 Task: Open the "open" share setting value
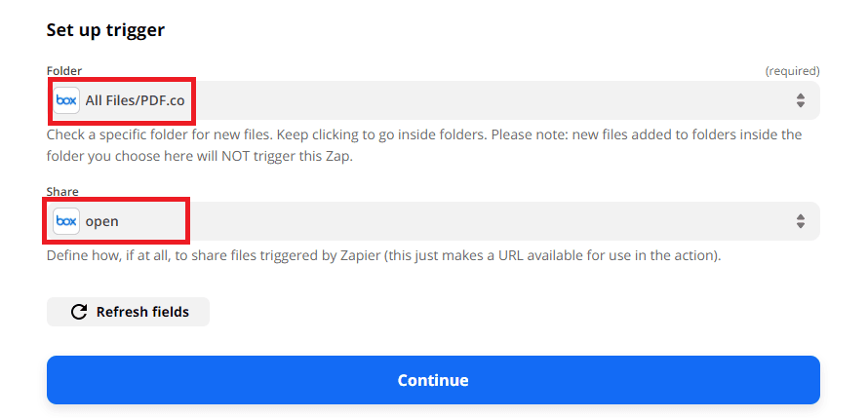point(102,221)
